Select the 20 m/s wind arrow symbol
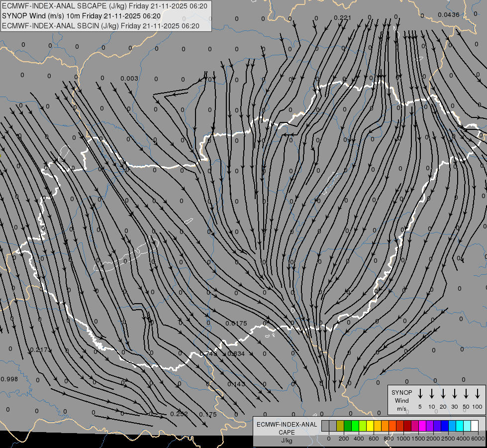487x448 pixels. (443, 394)
